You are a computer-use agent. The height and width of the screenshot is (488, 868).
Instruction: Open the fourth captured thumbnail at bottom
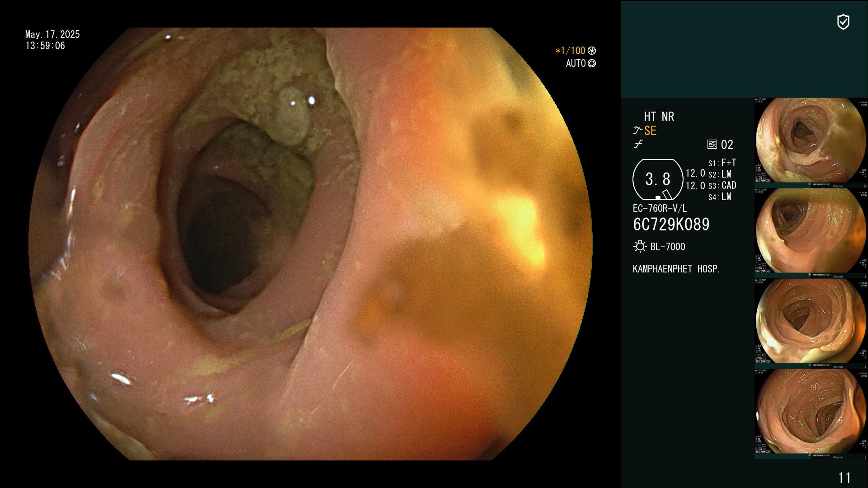[x=811, y=414]
